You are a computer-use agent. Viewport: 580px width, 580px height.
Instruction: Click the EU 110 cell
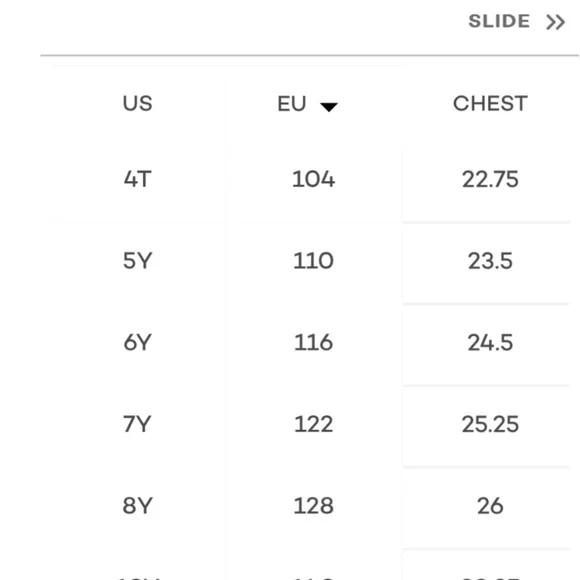coord(313,261)
